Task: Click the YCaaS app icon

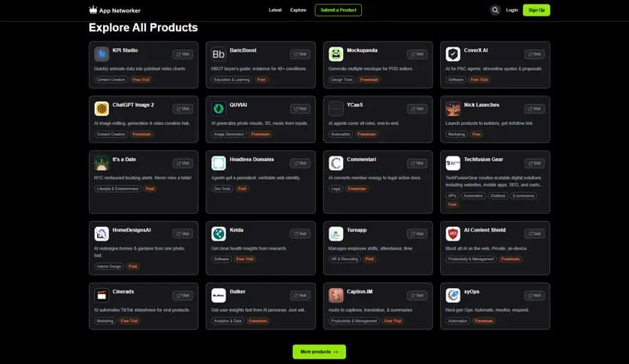Action: [336, 108]
